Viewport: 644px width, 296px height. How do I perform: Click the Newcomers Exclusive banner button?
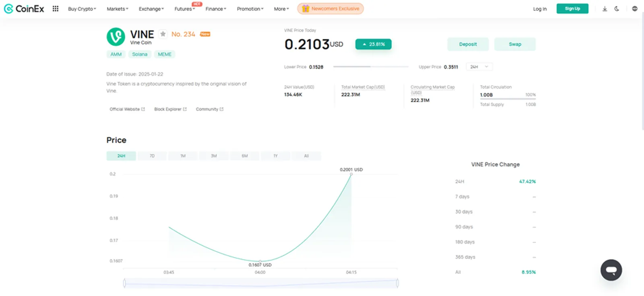(330, 8)
